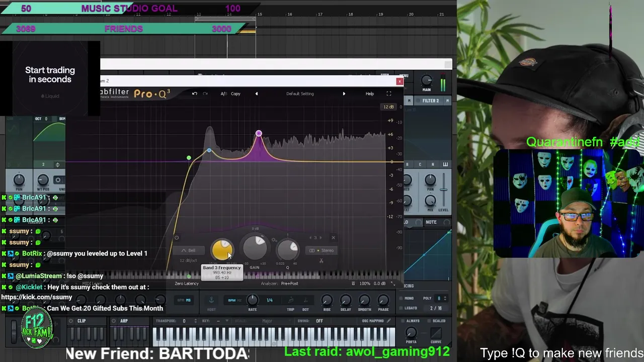
Task: Click the portamento CURVE box
Action: [436, 332]
